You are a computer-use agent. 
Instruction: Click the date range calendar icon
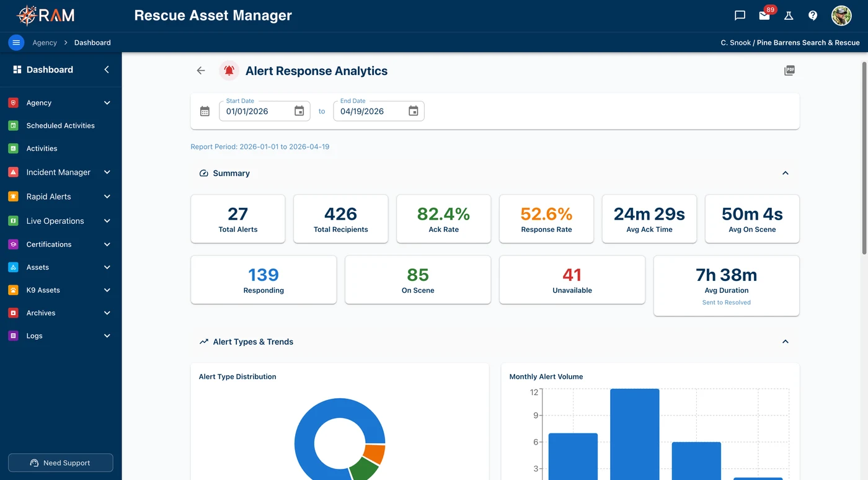tap(205, 112)
